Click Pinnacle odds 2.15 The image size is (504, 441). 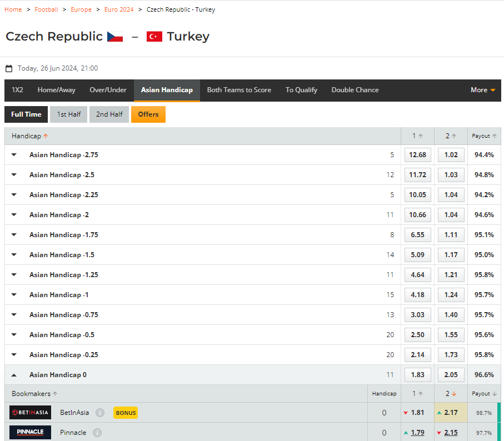pos(451,433)
